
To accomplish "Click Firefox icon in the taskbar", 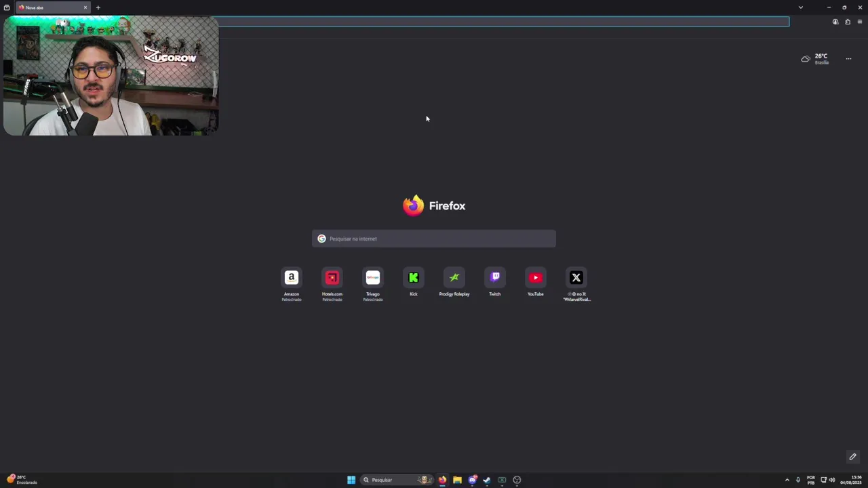I will tap(442, 480).
